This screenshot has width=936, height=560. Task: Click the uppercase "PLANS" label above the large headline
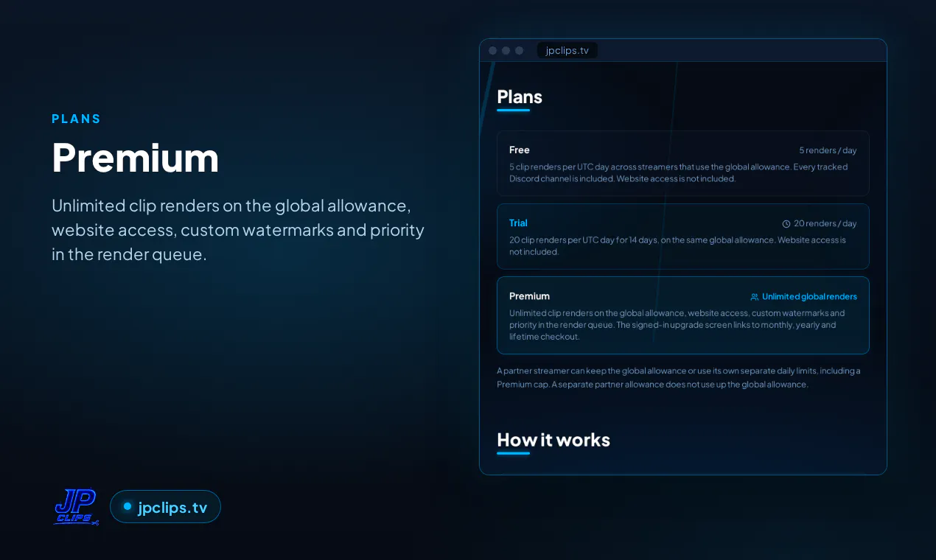[x=77, y=119]
